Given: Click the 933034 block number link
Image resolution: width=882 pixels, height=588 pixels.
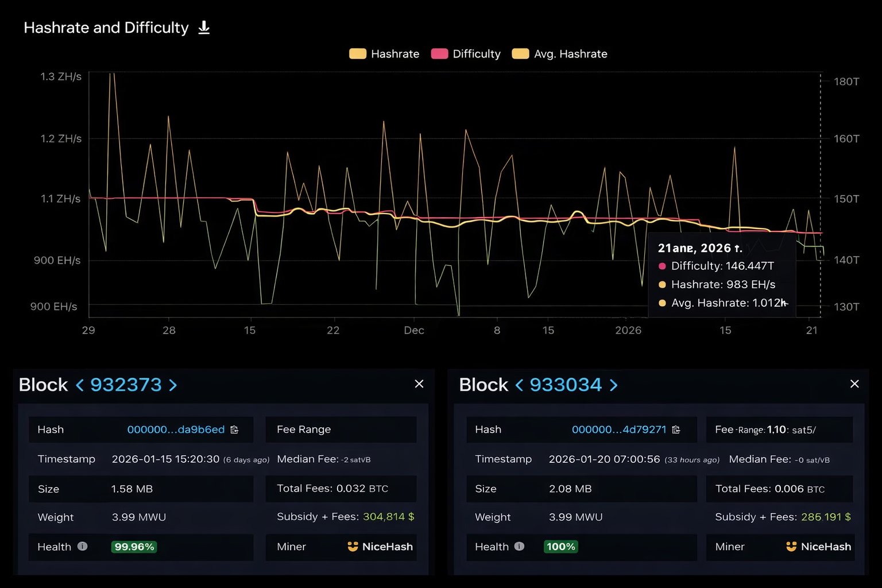Looking at the screenshot, I should [566, 385].
